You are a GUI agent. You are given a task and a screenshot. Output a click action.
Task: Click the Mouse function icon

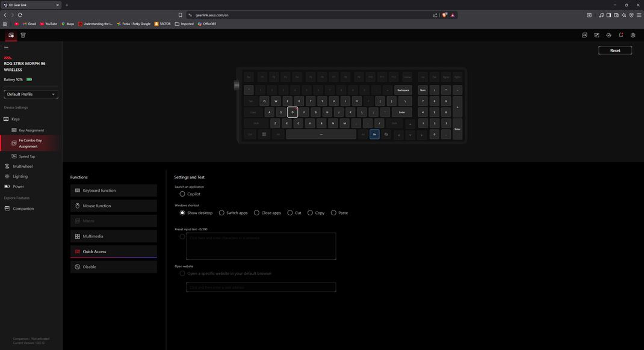(77, 206)
